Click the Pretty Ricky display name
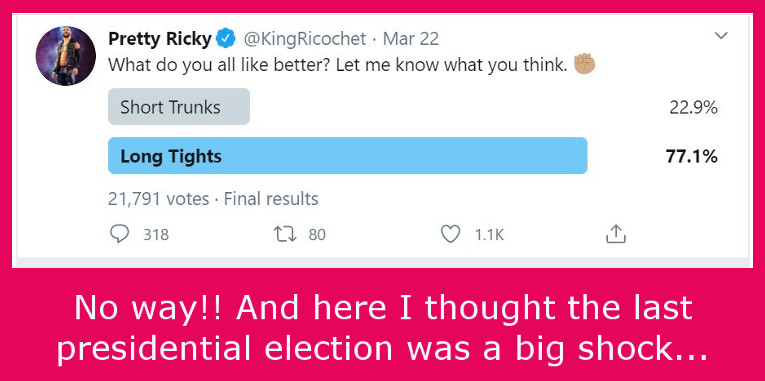 (160, 39)
